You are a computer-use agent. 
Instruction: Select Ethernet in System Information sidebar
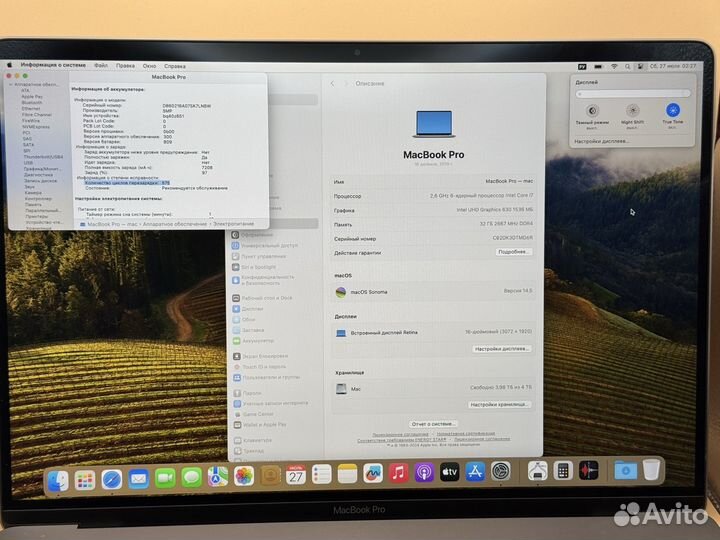31,109
